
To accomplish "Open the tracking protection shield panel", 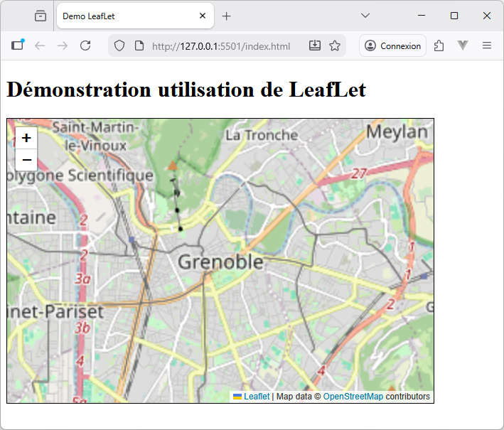I will [x=119, y=45].
